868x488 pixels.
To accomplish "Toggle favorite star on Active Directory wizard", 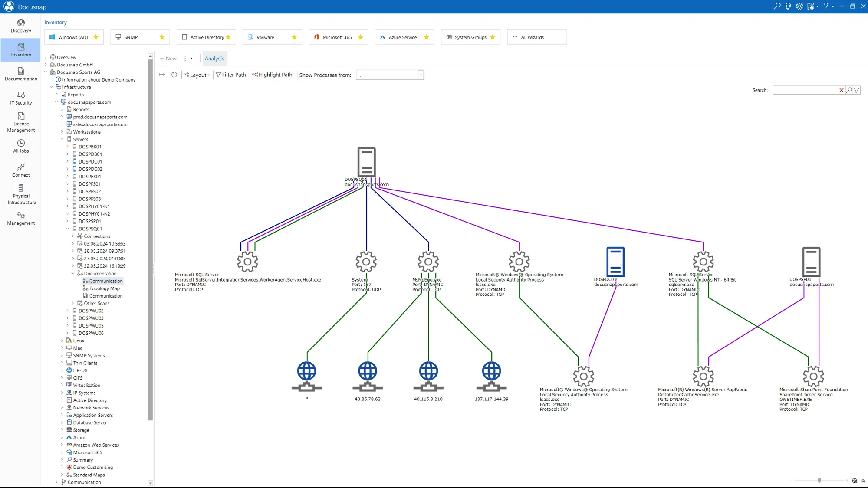I will pos(228,37).
